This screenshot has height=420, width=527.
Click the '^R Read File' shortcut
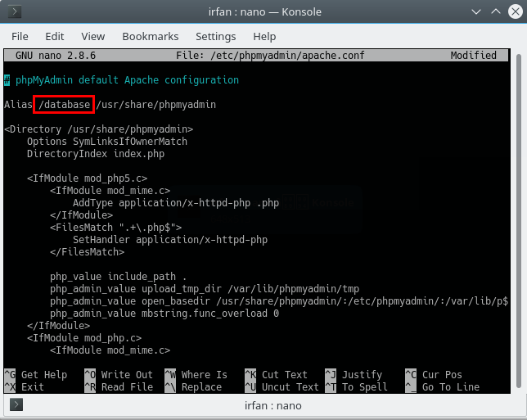(119, 387)
